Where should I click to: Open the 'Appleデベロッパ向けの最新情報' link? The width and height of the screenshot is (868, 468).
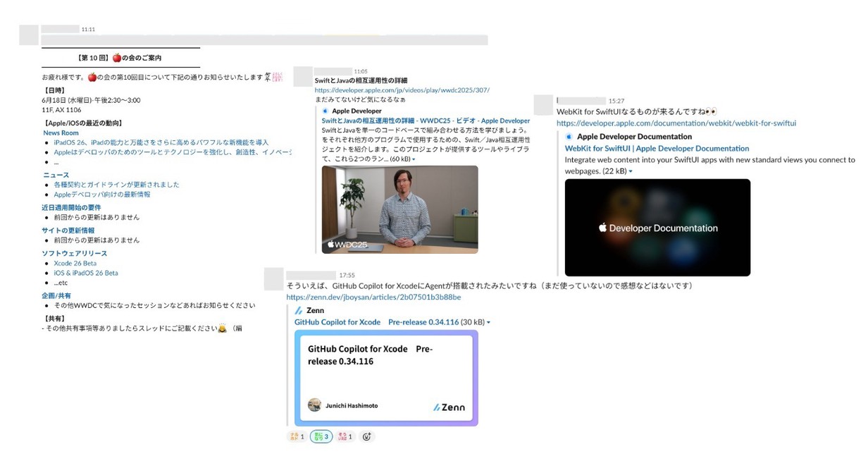102,195
